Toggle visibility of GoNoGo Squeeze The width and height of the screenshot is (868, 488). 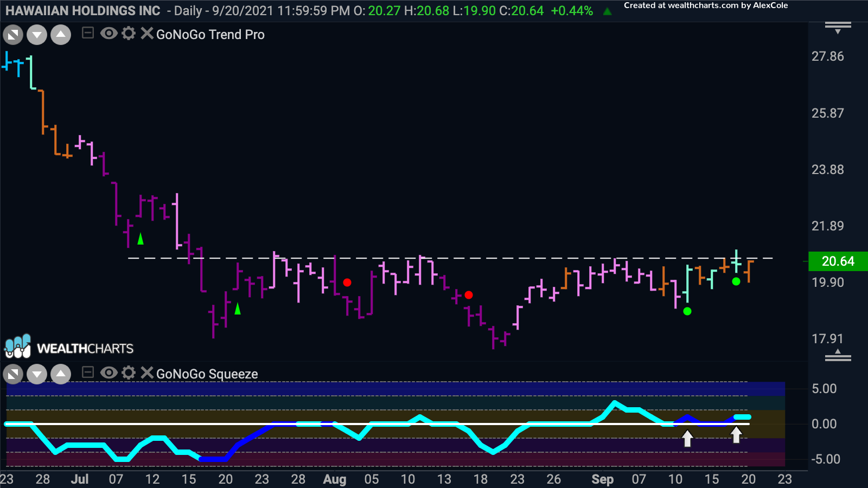108,373
